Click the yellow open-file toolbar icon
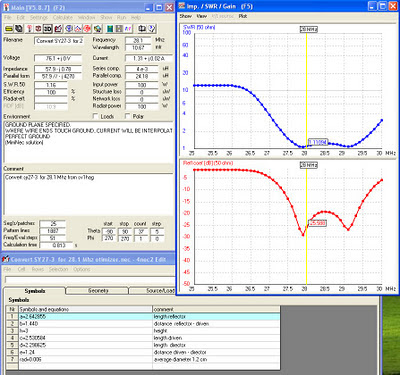The width and height of the screenshot is (400, 375). pyautogui.click(x=9, y=29)
